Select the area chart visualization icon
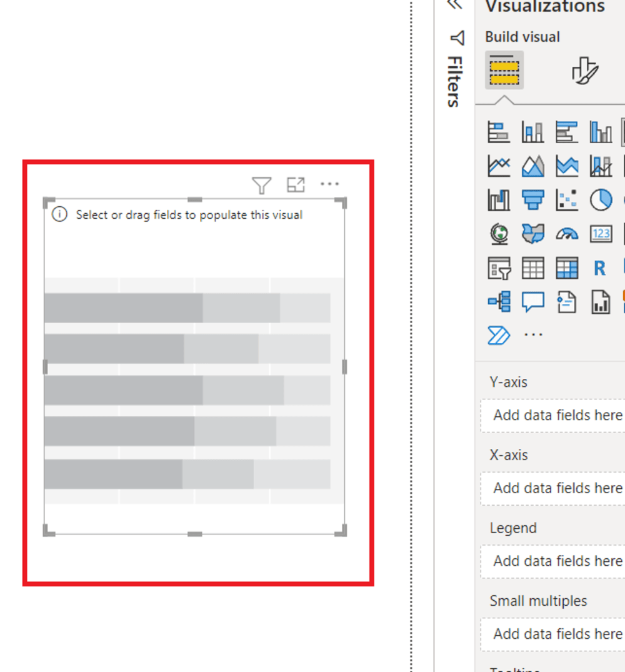Screen dimensions: 625x672 [x=532, y=166]
